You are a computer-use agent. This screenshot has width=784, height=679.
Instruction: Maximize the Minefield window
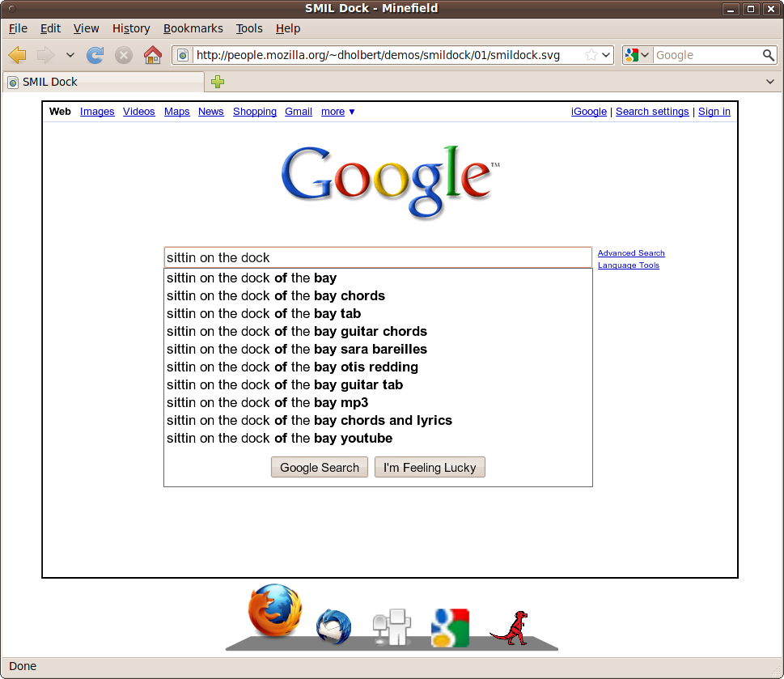(x=751, y=9)
